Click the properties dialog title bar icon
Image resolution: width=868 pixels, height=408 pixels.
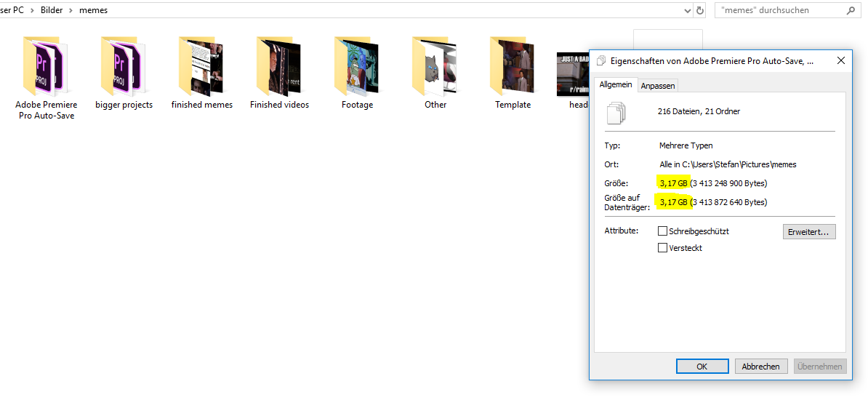pyautogui.click(x=600, y=60)
